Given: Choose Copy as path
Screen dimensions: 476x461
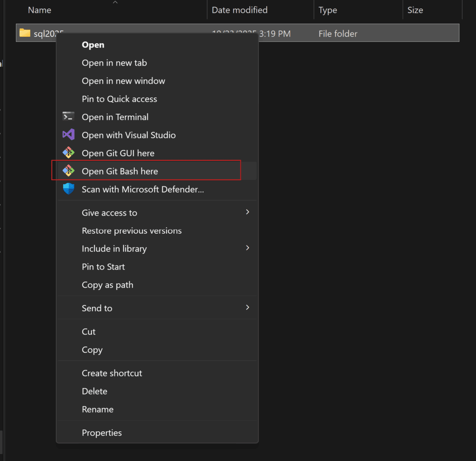Looking at the screenshot, I should coord(107,284).
